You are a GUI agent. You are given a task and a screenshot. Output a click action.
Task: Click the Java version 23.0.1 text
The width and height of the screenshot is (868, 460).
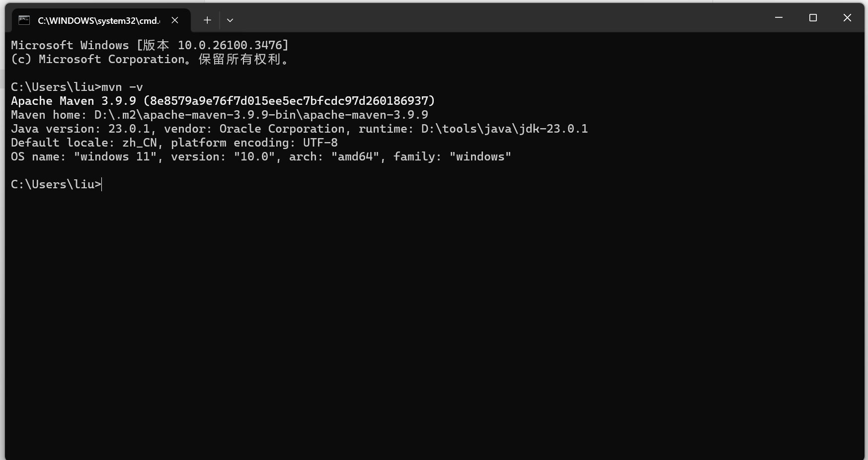tap(80, 129)
